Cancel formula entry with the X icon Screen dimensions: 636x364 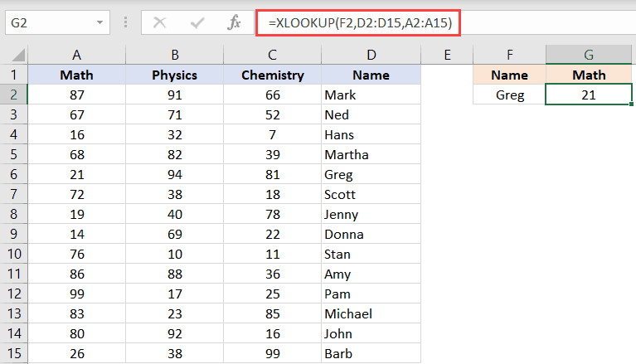point(159,22)
